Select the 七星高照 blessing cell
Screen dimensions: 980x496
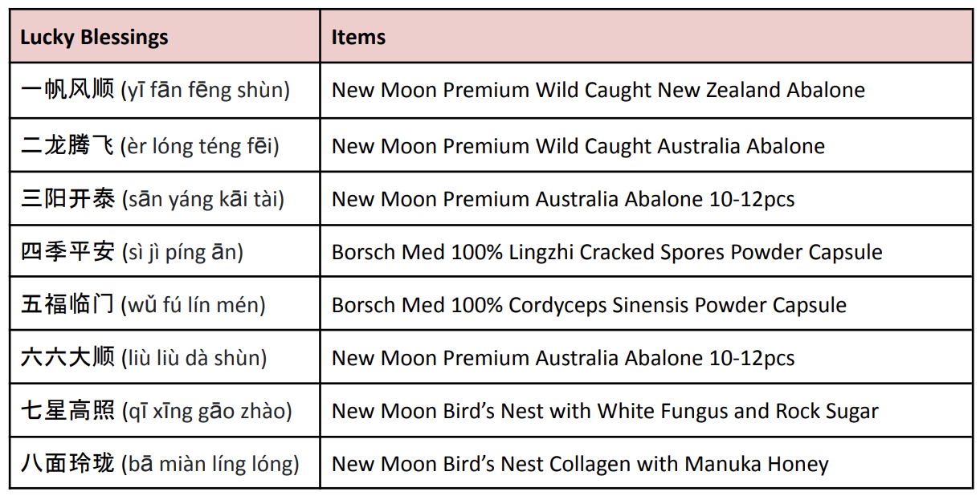[165, 410]
